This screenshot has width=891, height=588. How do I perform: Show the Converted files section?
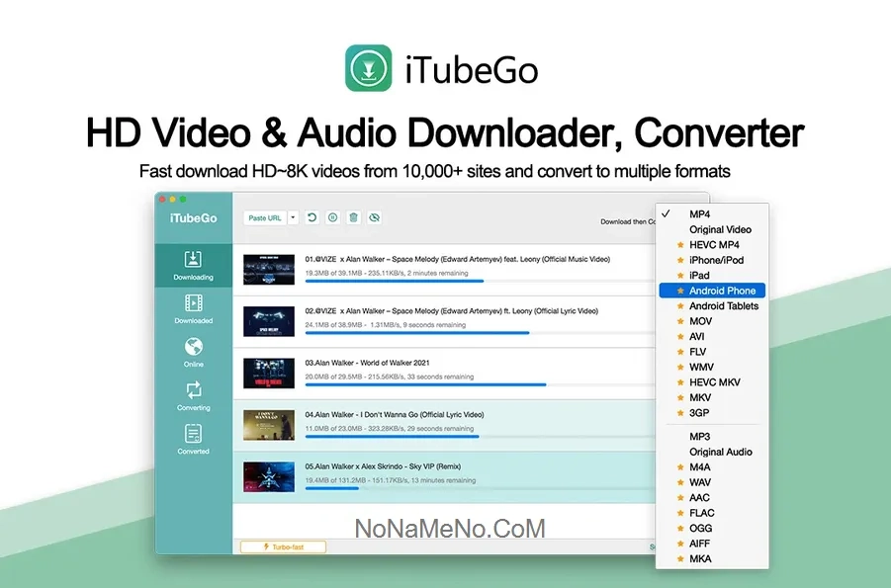pos(193,439)
